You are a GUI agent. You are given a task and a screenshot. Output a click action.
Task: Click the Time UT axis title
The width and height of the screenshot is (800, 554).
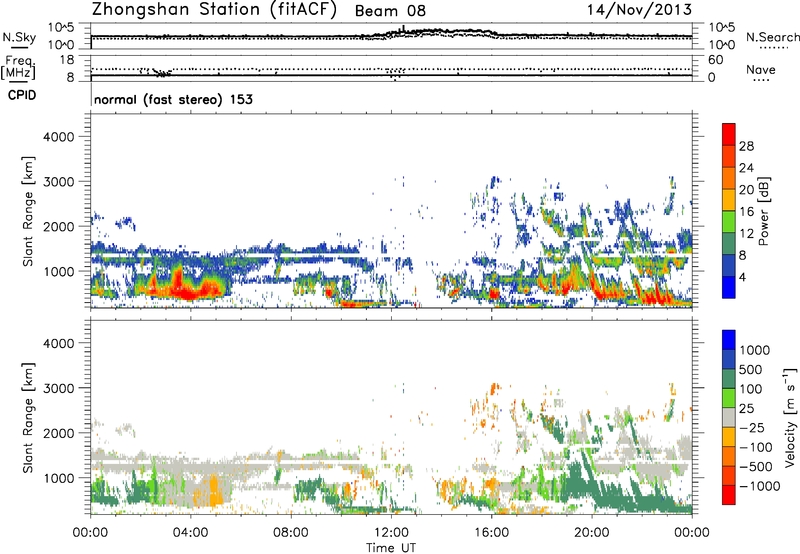pos(391,548)
